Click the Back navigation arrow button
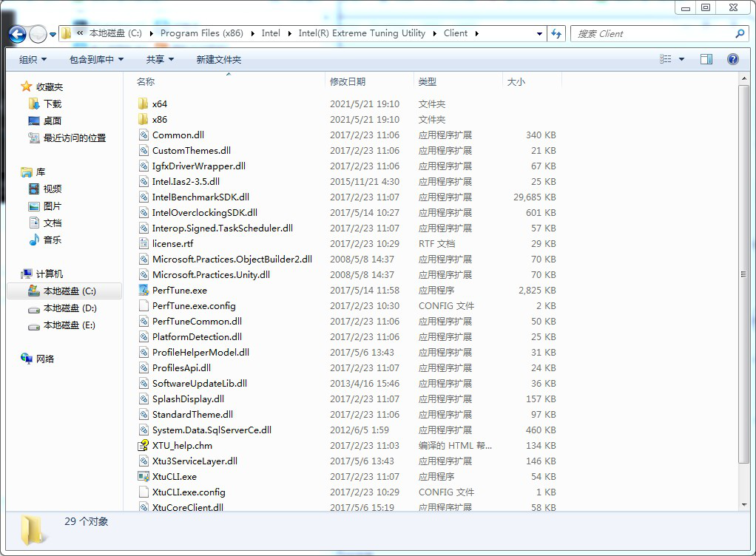Image resolution: width=756 pixels, height=556 pixels. [17, 34]
